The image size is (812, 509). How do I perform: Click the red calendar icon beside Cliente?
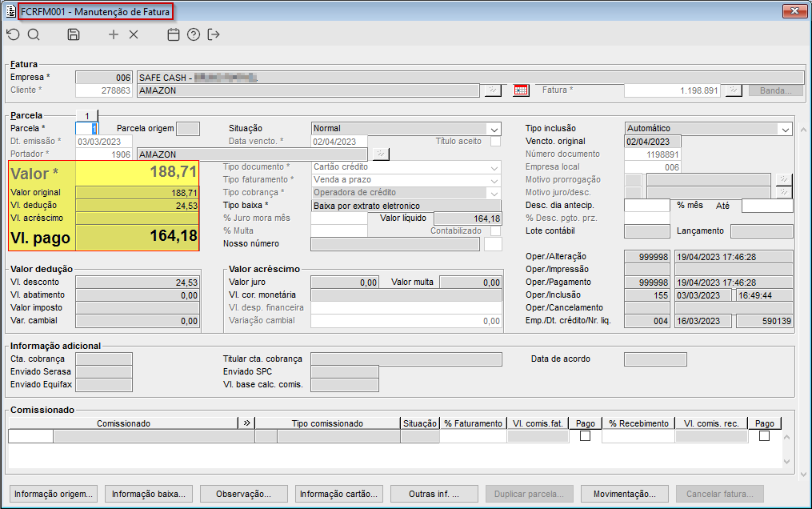(x=521, y=90)
